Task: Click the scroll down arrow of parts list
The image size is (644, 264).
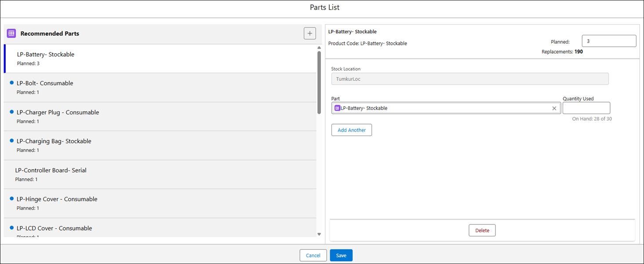Action: coord(319,234)
